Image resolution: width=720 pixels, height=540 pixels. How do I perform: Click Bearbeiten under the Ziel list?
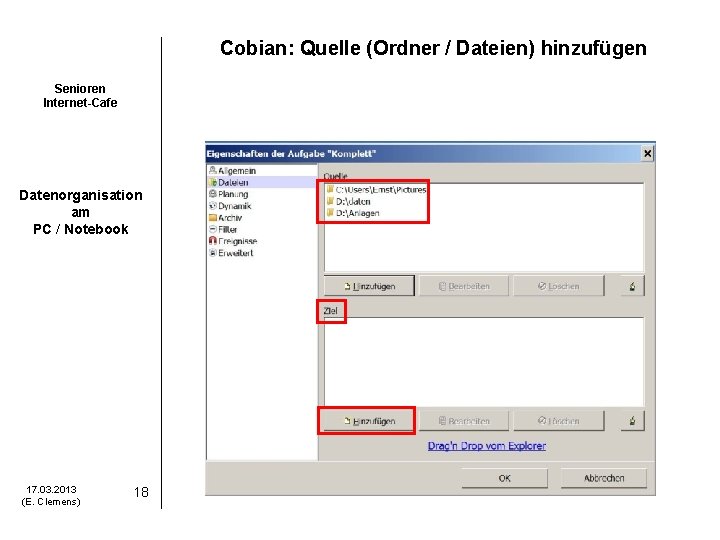coord(464,421)
